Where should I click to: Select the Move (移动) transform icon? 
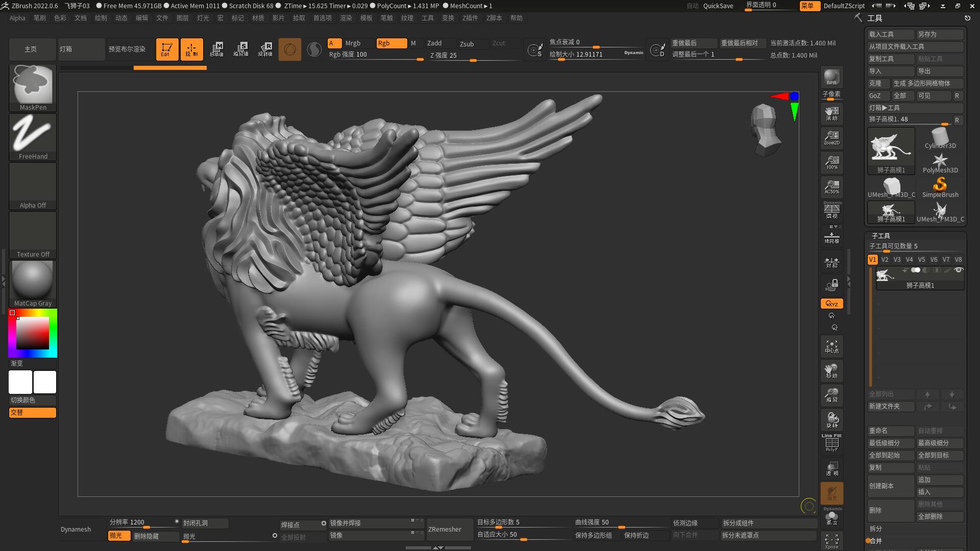tap(831, 371)
